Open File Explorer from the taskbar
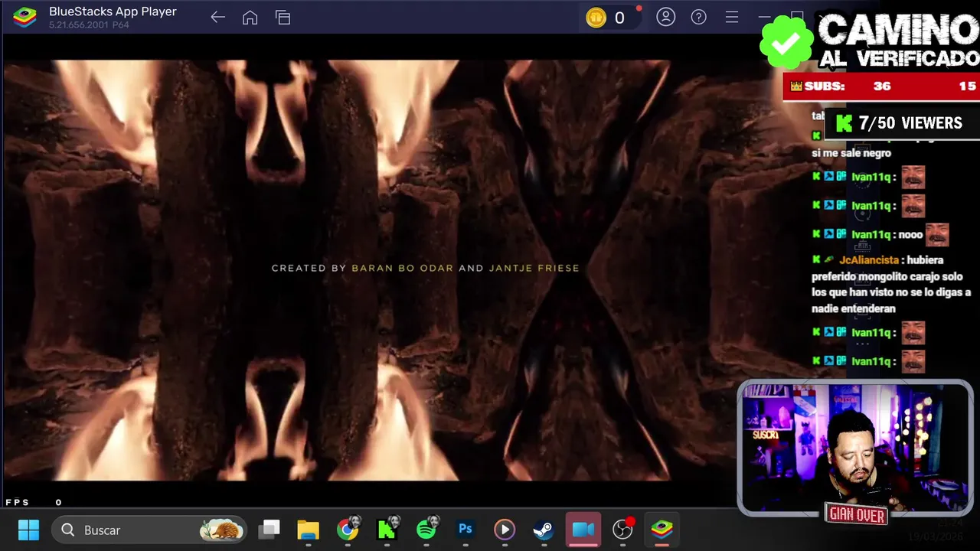The width and height of the screenshot is (980, 551). point(309,530)
